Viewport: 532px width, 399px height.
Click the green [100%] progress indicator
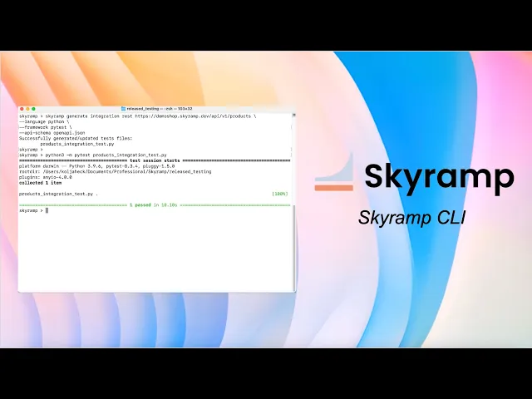coord(280,194)
